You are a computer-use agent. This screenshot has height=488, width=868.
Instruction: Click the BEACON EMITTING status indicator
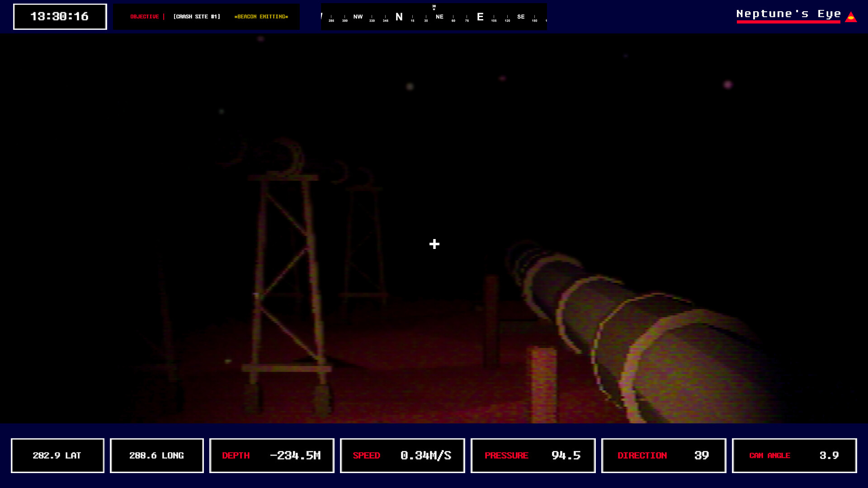pyautogui.click(x=261, y=17)
